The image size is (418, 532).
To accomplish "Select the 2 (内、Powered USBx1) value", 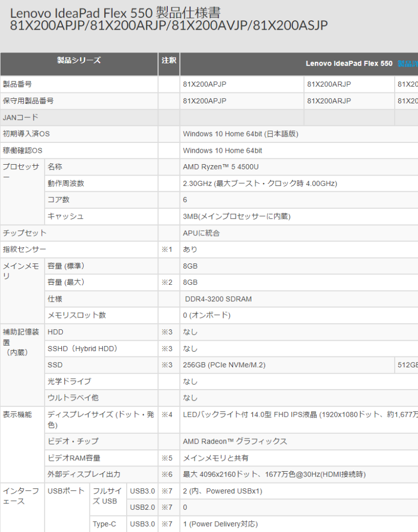I will [x=222, y=491].
